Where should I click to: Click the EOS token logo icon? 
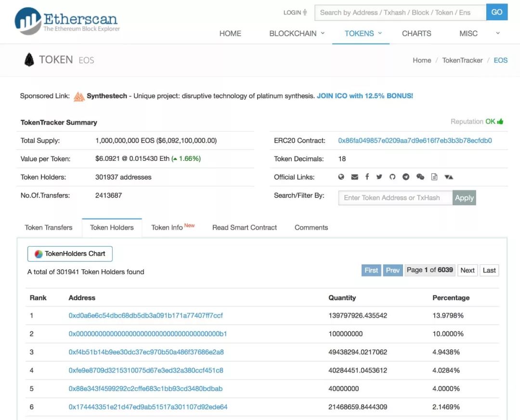pos(29,60)
